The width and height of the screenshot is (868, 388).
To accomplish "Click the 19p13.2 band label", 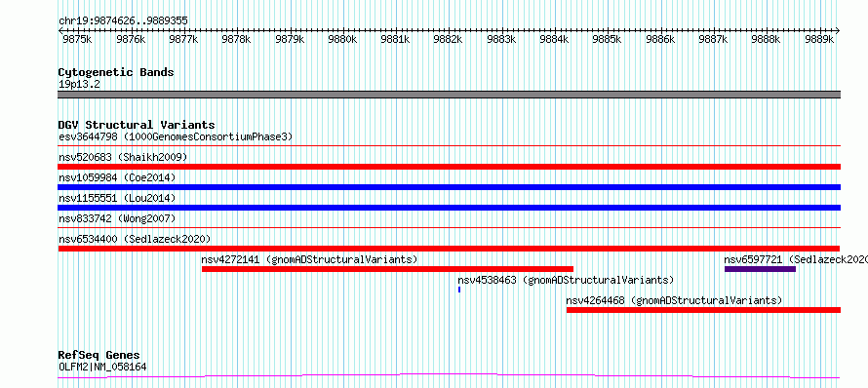I will 79,85.
